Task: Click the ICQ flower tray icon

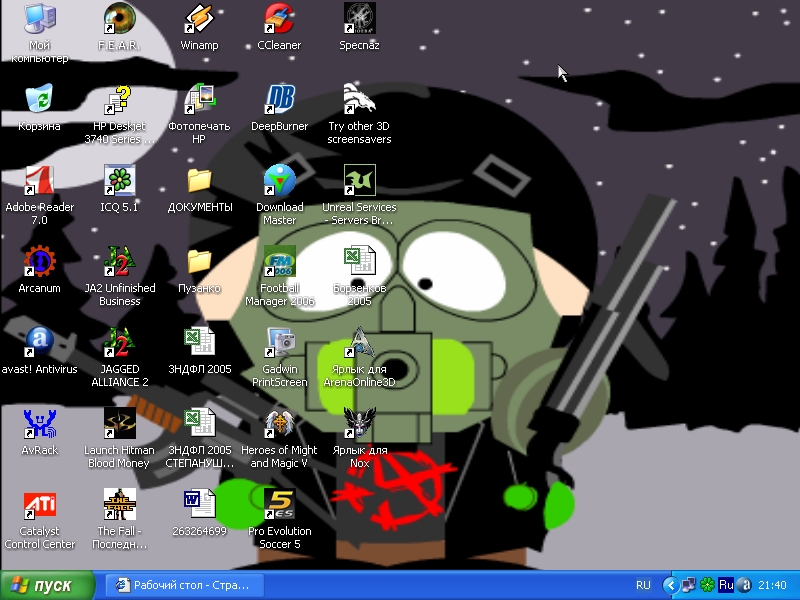Action: [707, 585]
